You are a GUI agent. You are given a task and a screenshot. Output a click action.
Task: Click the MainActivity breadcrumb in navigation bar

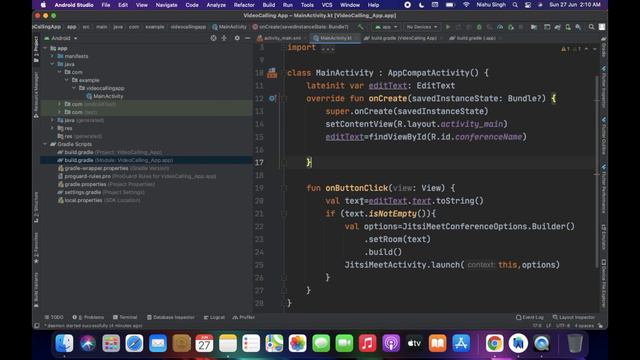click(x=229, y=27)
